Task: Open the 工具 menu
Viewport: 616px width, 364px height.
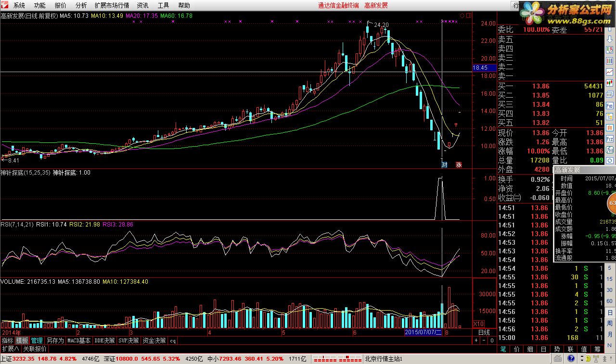Action: [164, 5]
